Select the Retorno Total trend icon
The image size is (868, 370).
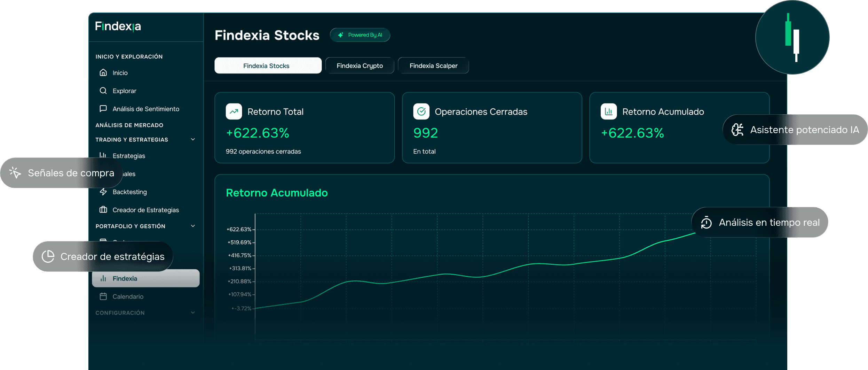pos(234,111)
